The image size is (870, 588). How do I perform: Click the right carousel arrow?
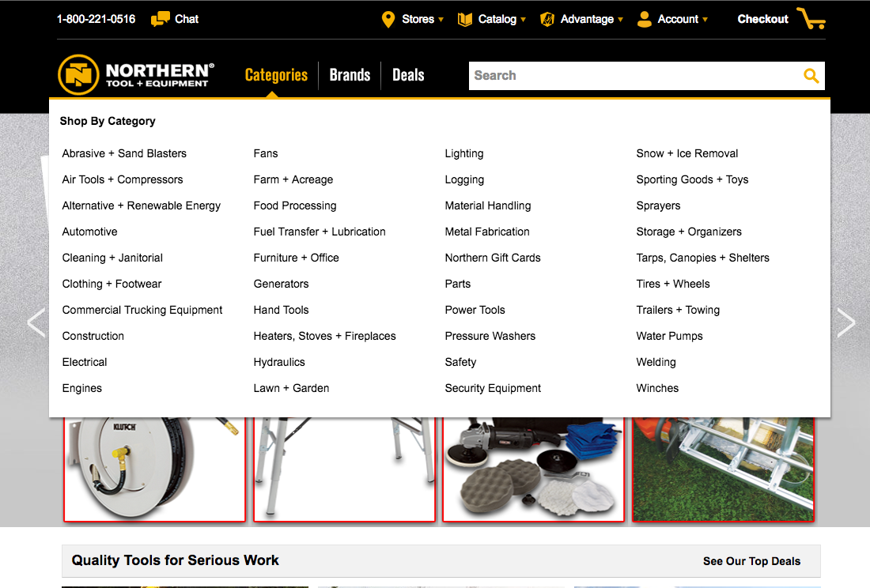(x=846, y=322)
